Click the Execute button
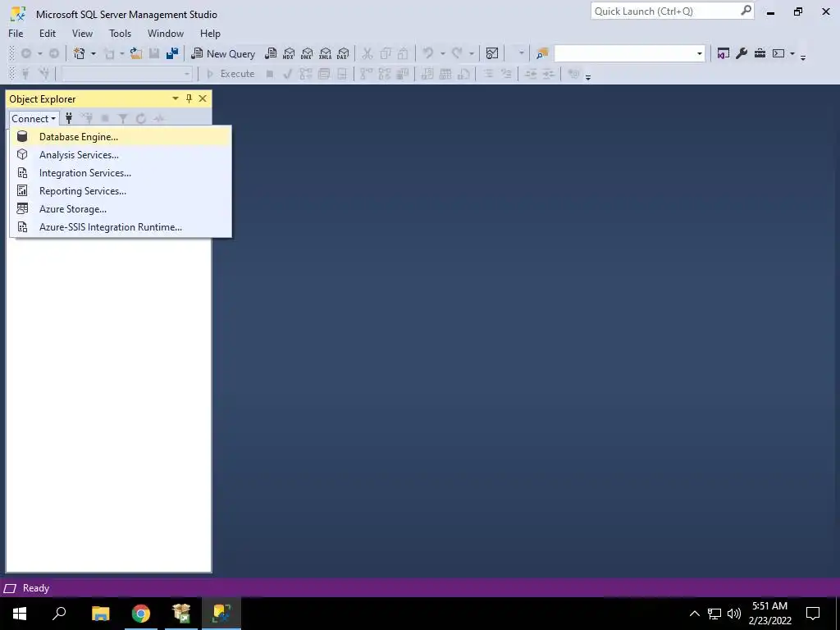840x630 pixels. [231, 74]
